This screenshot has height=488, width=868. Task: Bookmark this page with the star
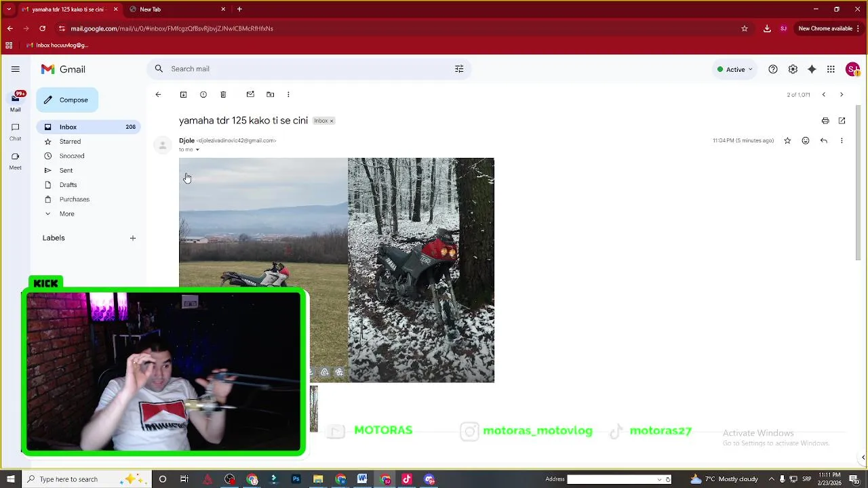[x=745, y=28]
